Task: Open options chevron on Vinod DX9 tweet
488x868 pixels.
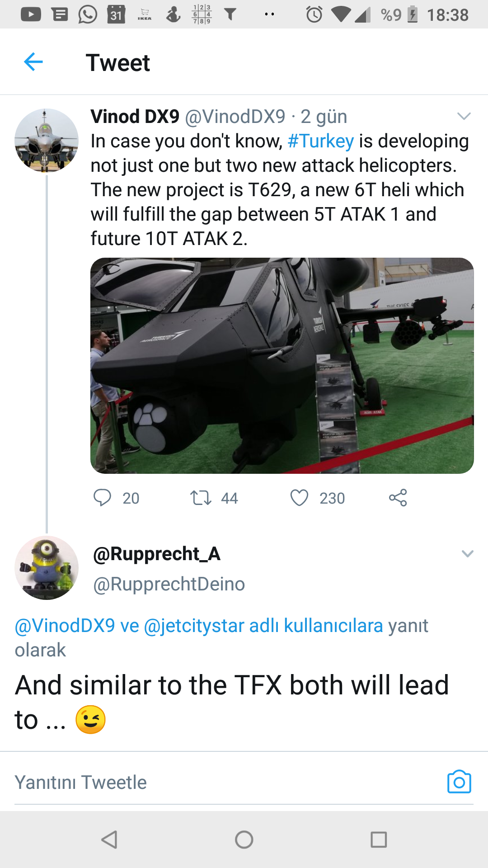Action: (x=464, y=116)
